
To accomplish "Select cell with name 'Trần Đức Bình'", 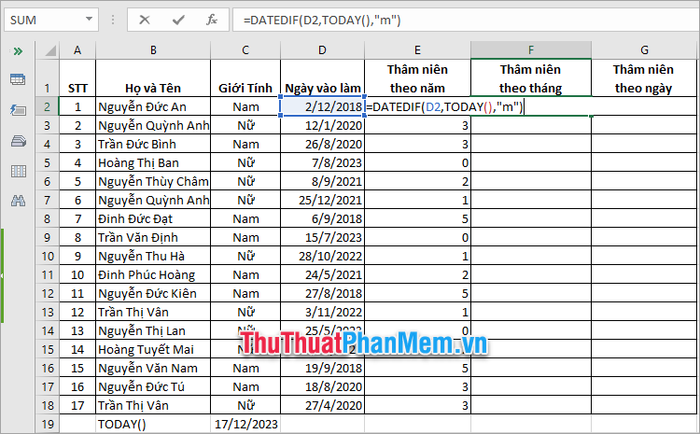I will pyautogui.click(x=153, y=144).
